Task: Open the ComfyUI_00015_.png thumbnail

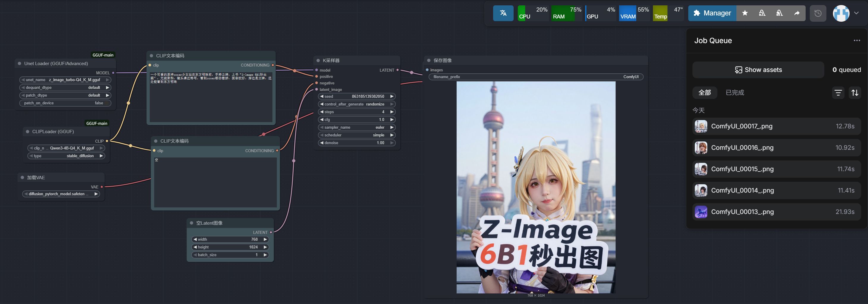Action: pyautogui.click(x=701, y=169)
